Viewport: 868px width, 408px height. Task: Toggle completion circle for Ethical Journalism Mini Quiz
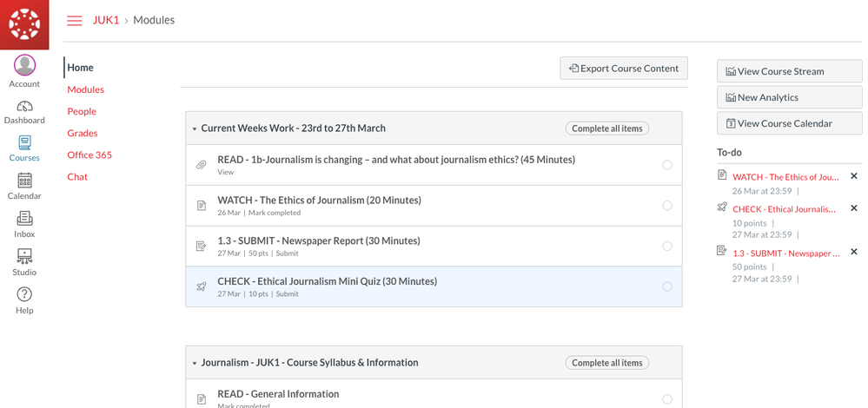tap(667, 286)
